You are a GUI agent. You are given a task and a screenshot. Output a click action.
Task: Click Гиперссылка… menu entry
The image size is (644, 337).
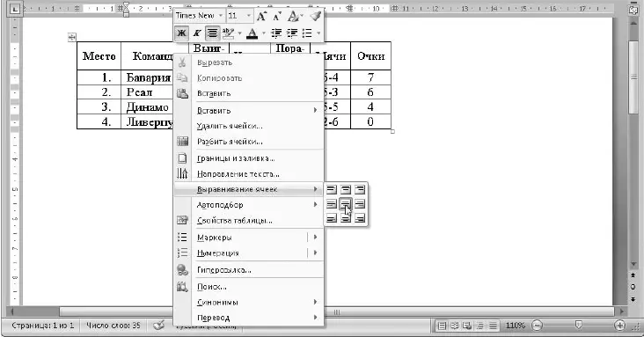248,269
